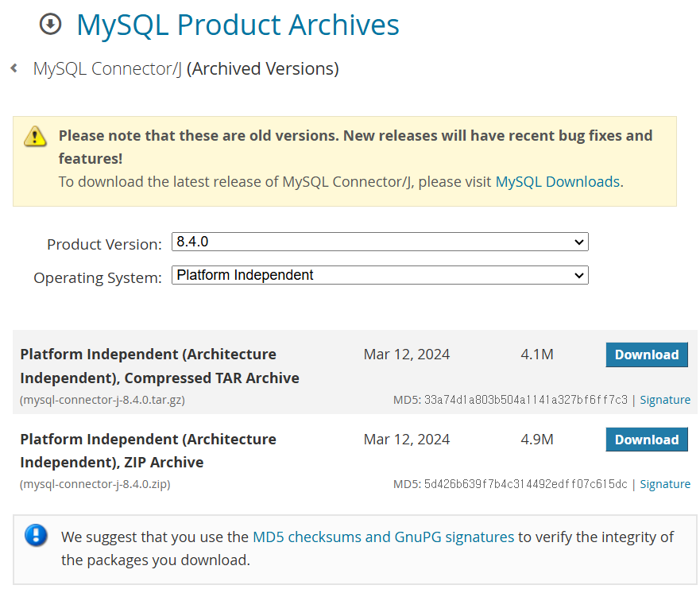
Task: Click MD5 hash 33a74d1a803b504a1141a327bf6ff7c3
Action: [526, 400]
